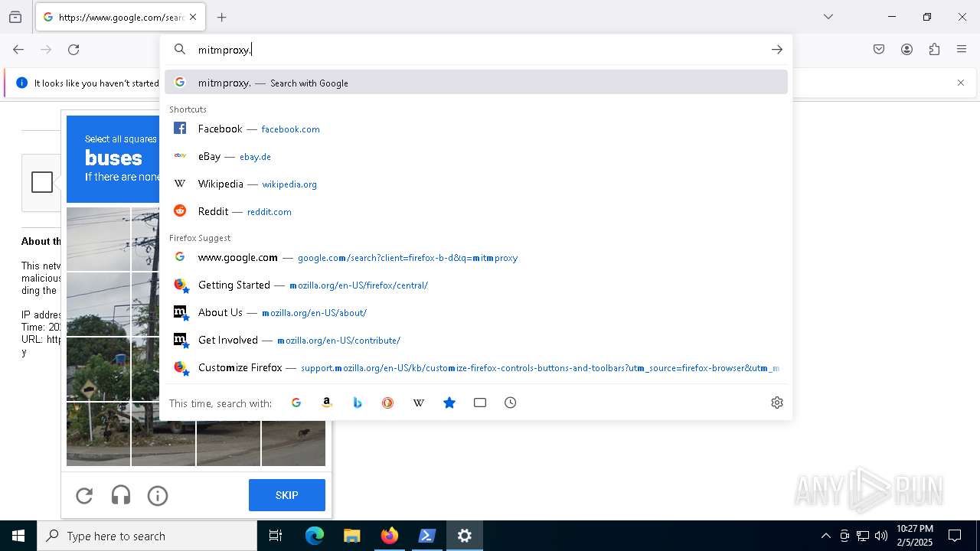Open search settings gear icon

click(x=777, y=403)
